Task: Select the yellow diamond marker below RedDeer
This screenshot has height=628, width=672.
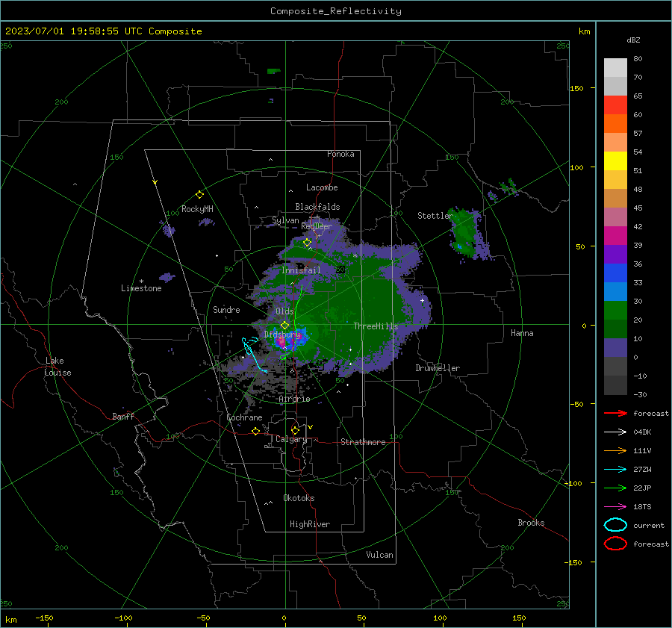Action: [x=307, y=243]
